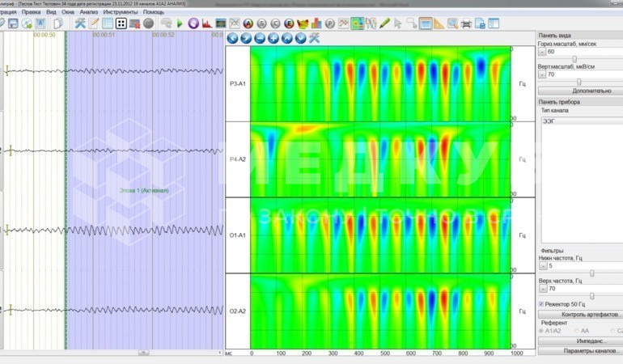Click the blue left arrow in wavelet panel

click(x=232, y=38)
